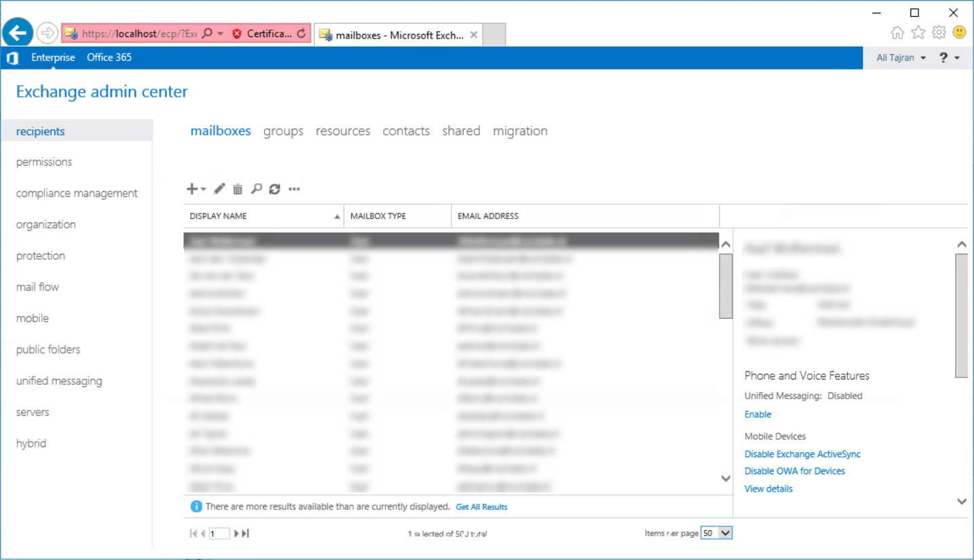Click the Office logo icon
This screenshot has width=974, height=560.
tap(12, 58)
